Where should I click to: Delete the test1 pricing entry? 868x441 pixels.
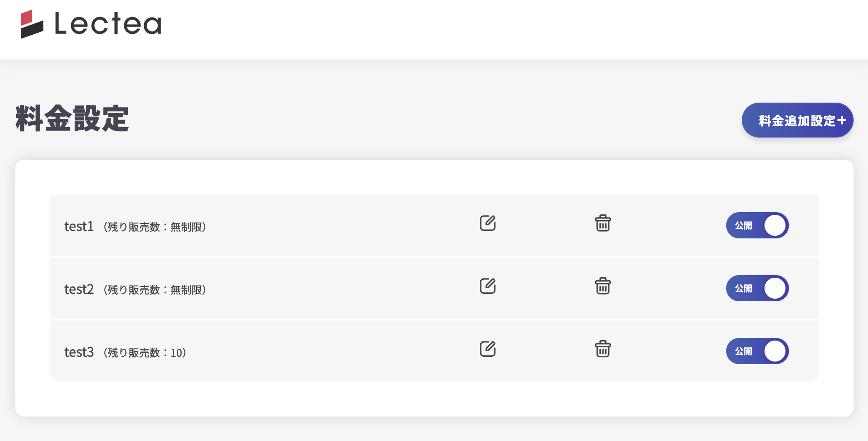[x=603, y=223]
